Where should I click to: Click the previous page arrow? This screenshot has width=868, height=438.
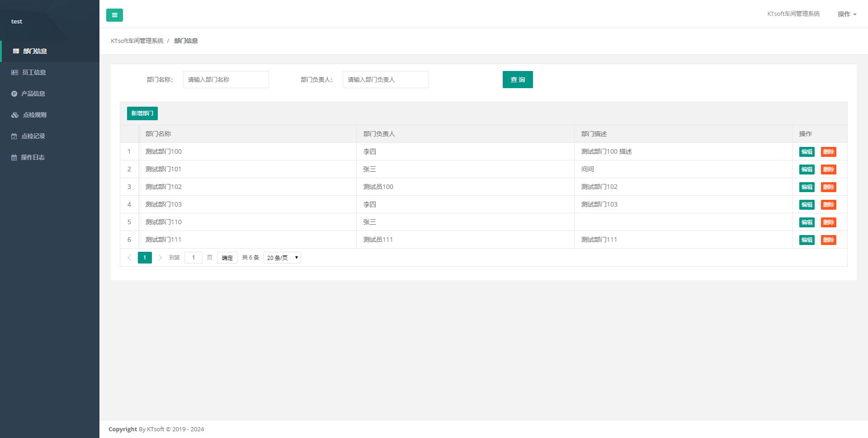[x=129, y=258]
